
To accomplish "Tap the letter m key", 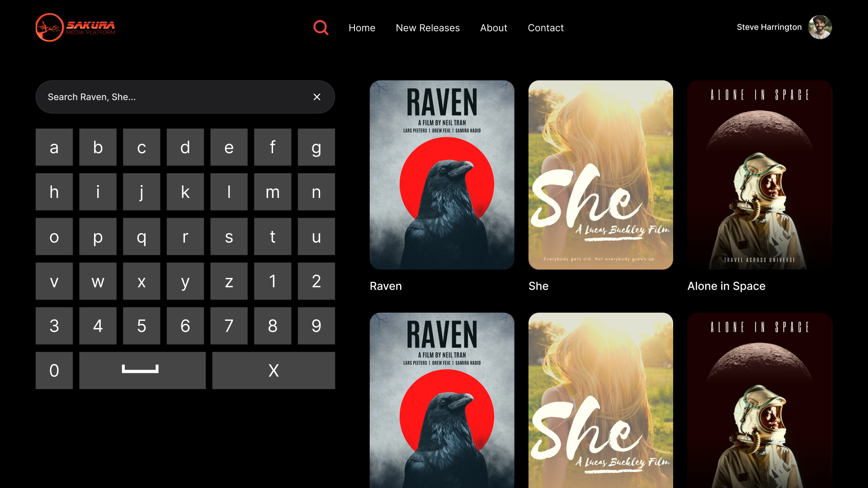I will click(x=273, y=192).
